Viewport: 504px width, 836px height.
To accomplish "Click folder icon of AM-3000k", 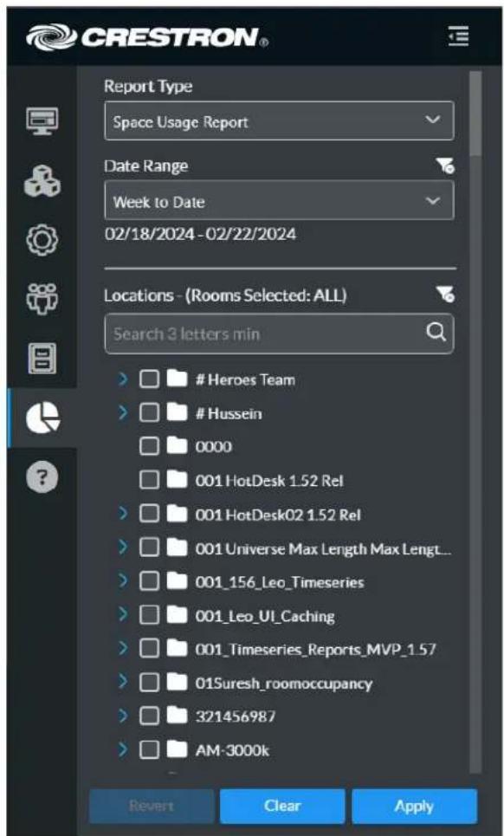I will click(x=177, y=750).
